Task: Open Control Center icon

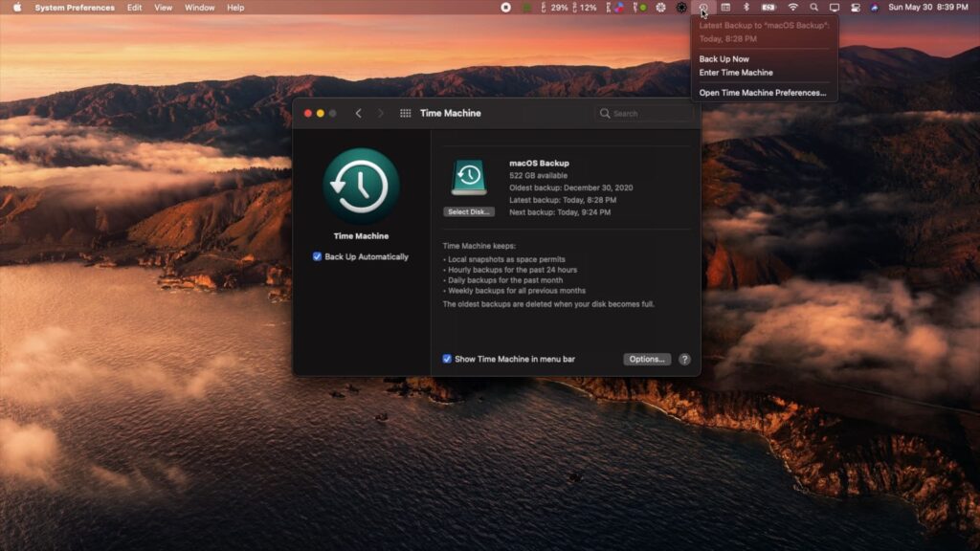Action: point(856,8)
